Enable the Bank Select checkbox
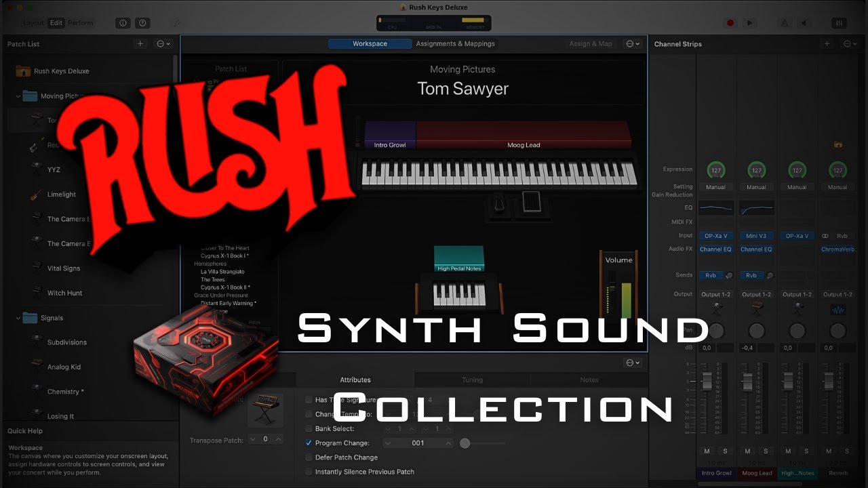The image size is (868, 488). pos(309,428)
